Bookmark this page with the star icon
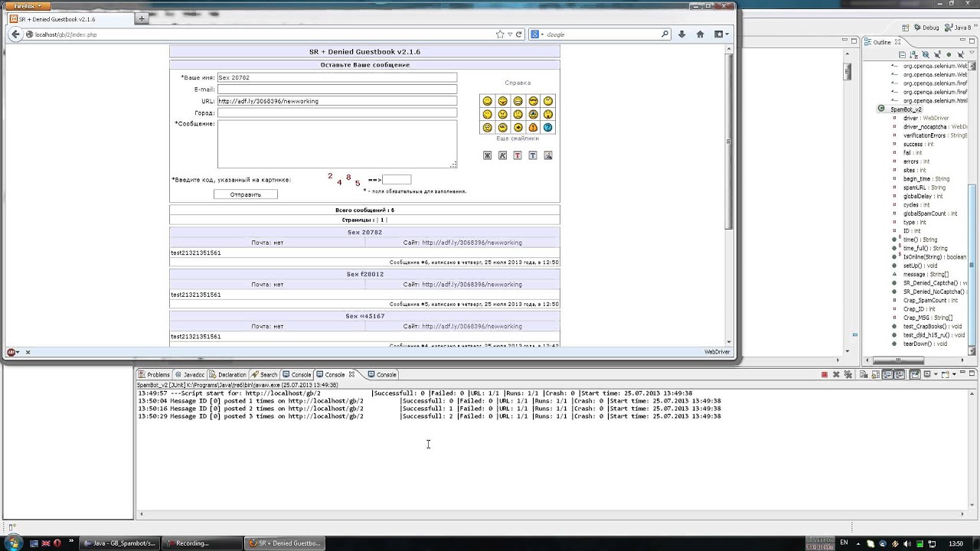The image size is (980, 551). click(500, 34)
